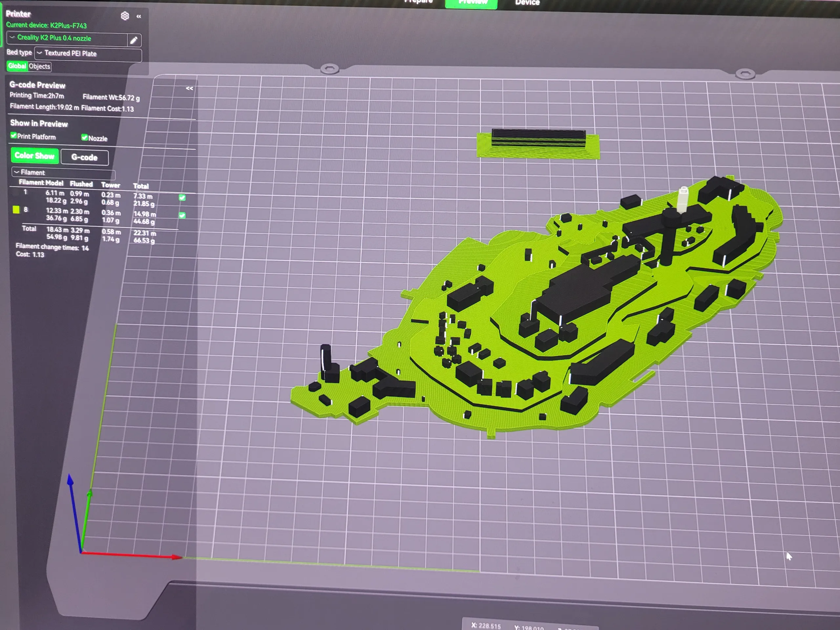Uncheck the Nozzle option under Show in Preview
Viewport: 840px width, 630px height.
[x=85, y=137]
